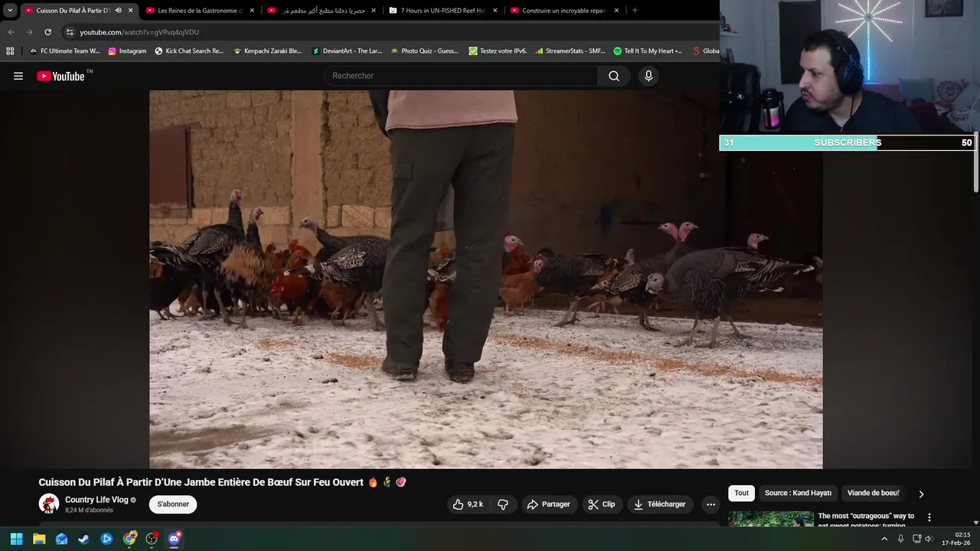The image size is (980, 551).
Task: Switch to Construire un incroyable tab
Action: [x=563, y=11]
